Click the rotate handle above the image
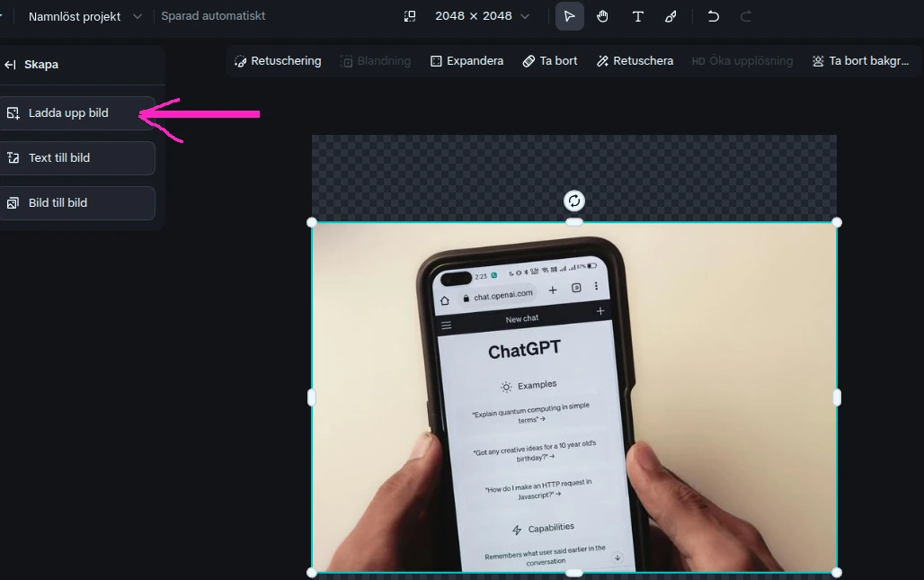924x580 pixels. point(574,201)
